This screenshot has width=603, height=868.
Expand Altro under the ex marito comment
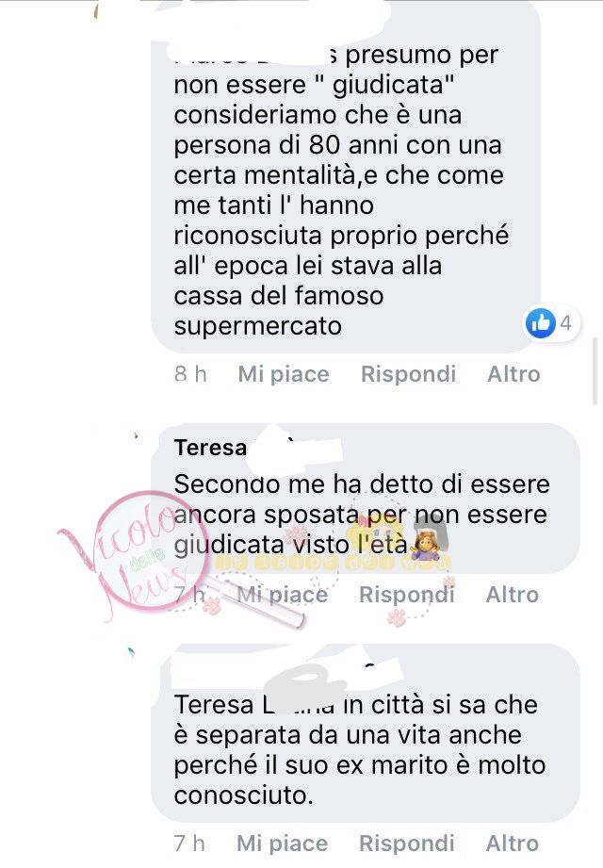tap(512, 843)
